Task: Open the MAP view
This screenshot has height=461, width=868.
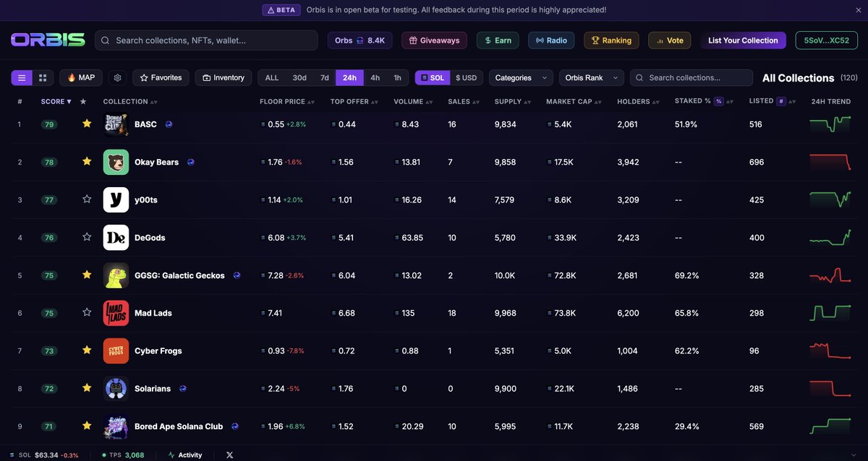Action: tap(81, 77)
